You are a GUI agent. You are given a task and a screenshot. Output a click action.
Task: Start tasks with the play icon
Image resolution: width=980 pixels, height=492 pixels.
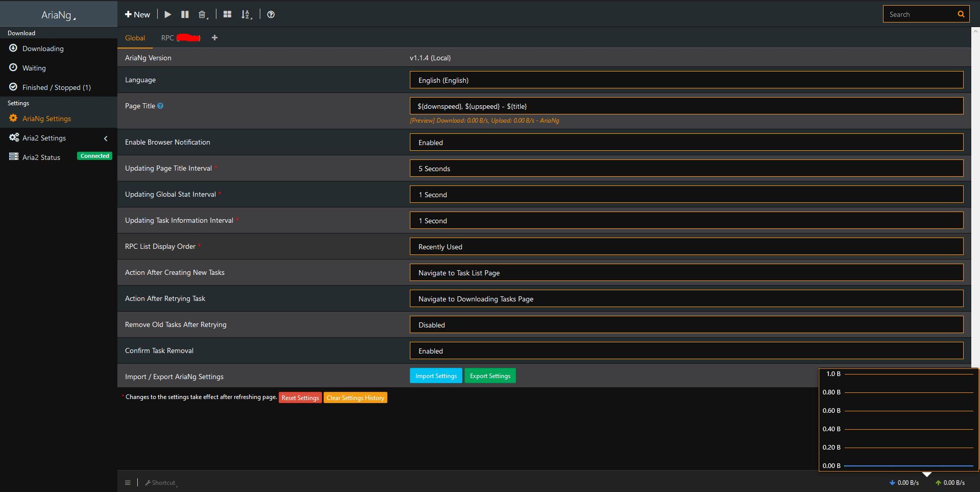click(x=167, y=14)
